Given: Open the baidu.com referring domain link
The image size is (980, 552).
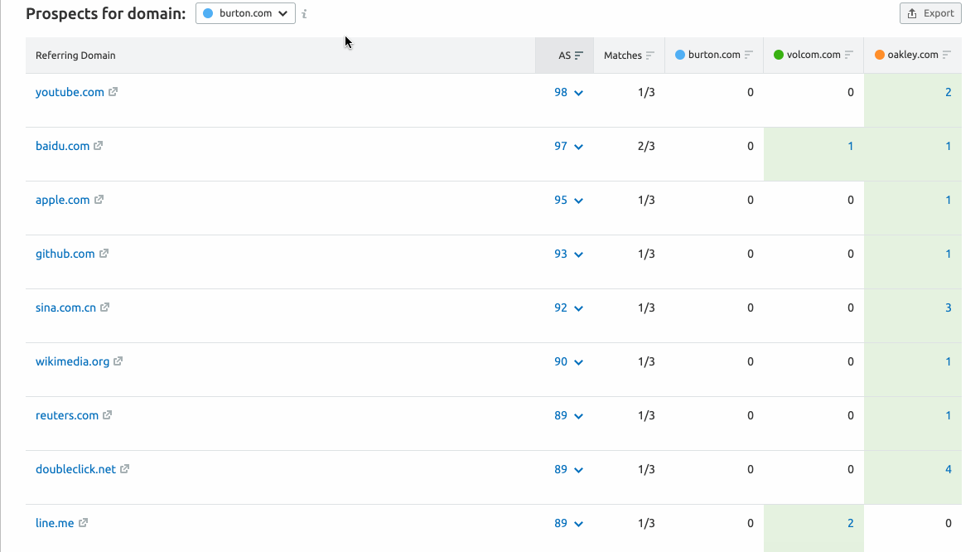Looking at the screenshot, I should point(62,146).
